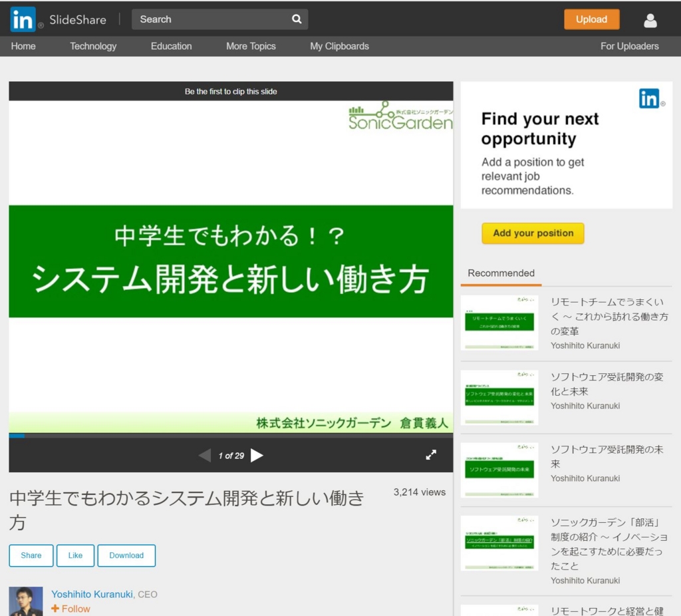Viewport: 681px width, 616px height.
Task: Open the Education menu item
Action: click(x=171, y=46)
